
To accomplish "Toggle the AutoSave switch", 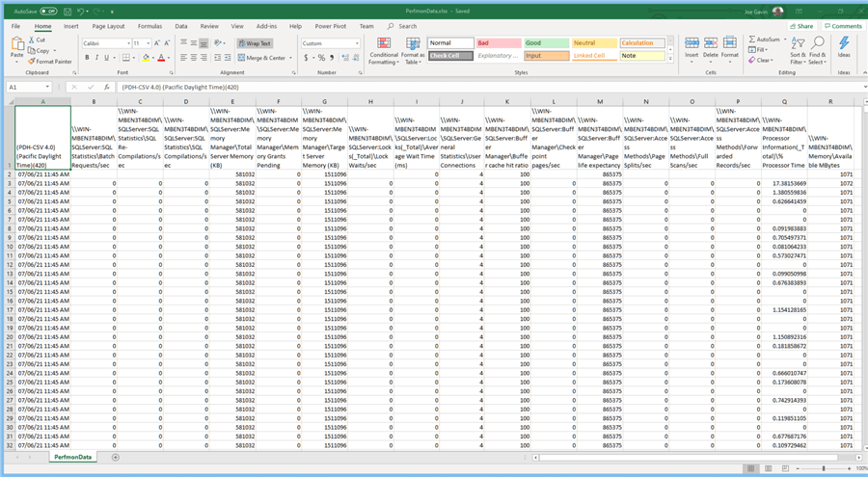I will tap(47, 11).
